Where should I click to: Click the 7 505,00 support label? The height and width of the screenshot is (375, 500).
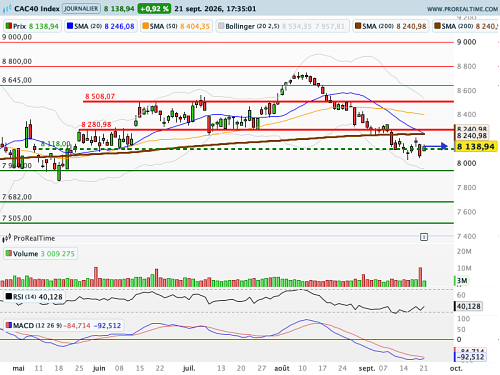[x=17, y=218]
